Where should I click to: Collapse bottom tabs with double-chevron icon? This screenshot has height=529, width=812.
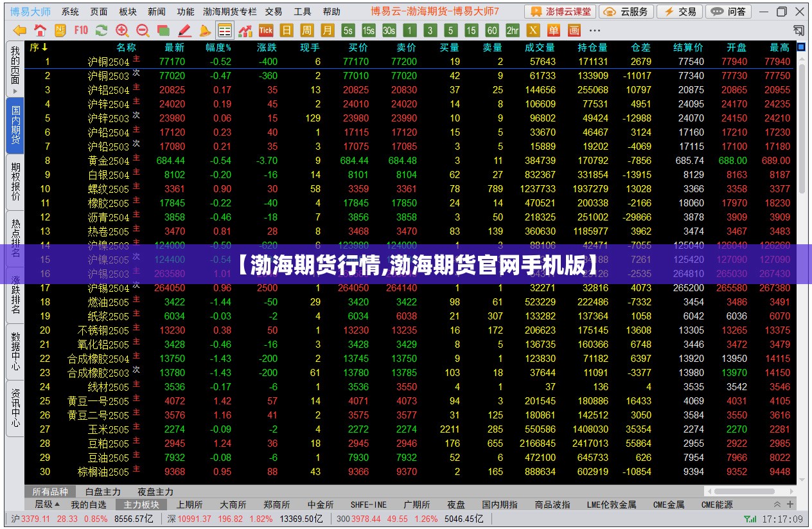pyautogui.click(x=777, y=505)
